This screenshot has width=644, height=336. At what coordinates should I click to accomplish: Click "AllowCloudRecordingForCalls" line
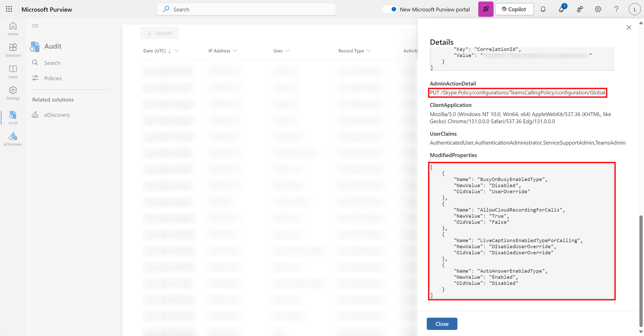509,210
